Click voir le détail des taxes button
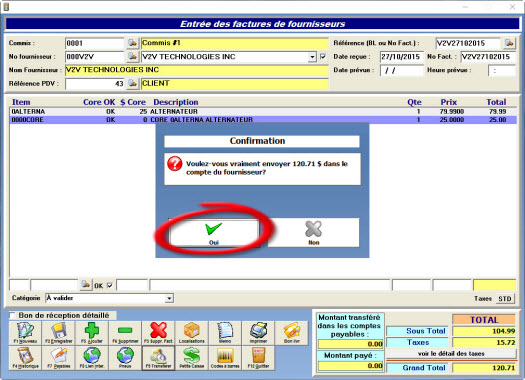525x380 pixels. (451, 354)
